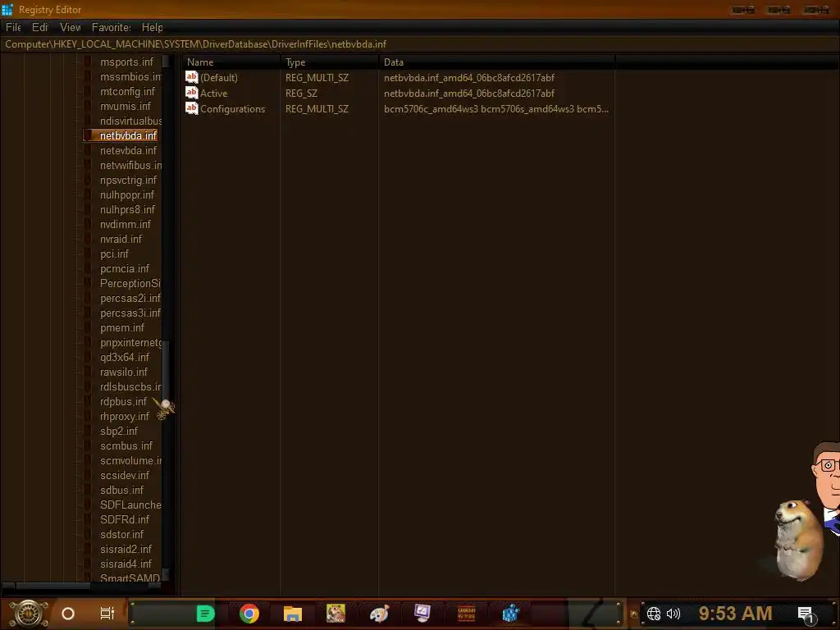Viewport: 840px width, 630px height.
Task: Select the percsas3i.inf key
Action: [x=130, y=313]
